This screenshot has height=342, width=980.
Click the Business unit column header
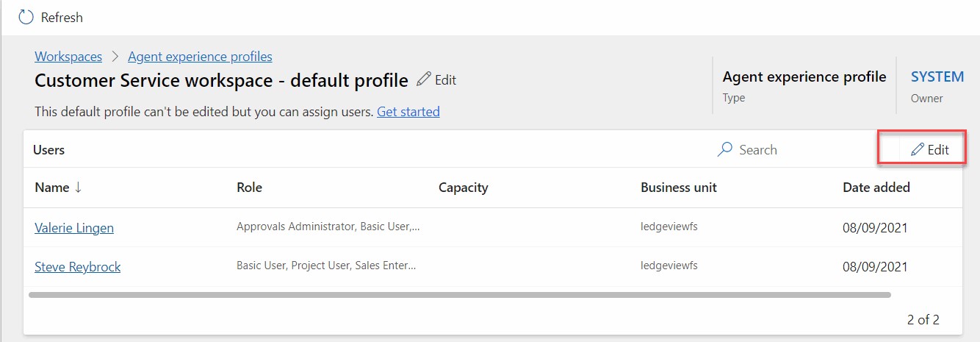point(678,188)
